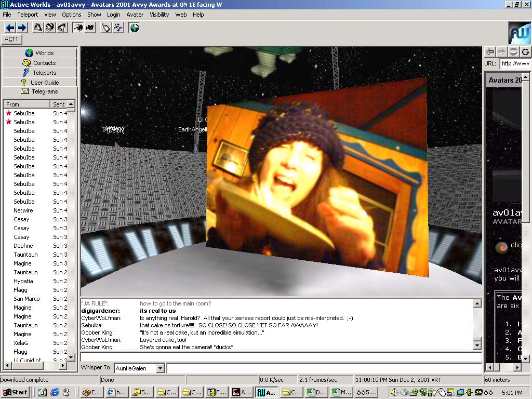Open the Teleport menu
This screenshot has height=399, width=532.
pos(28,15)
